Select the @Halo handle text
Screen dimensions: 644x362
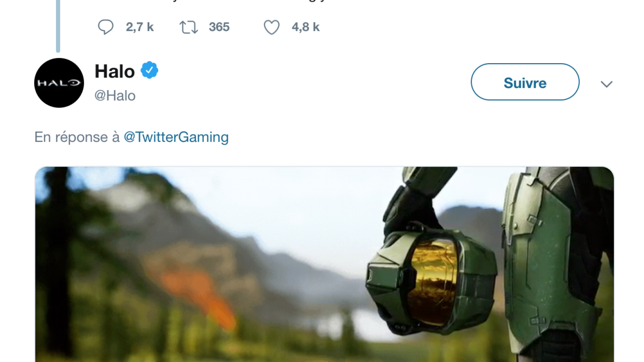click(x=115, y=96)
